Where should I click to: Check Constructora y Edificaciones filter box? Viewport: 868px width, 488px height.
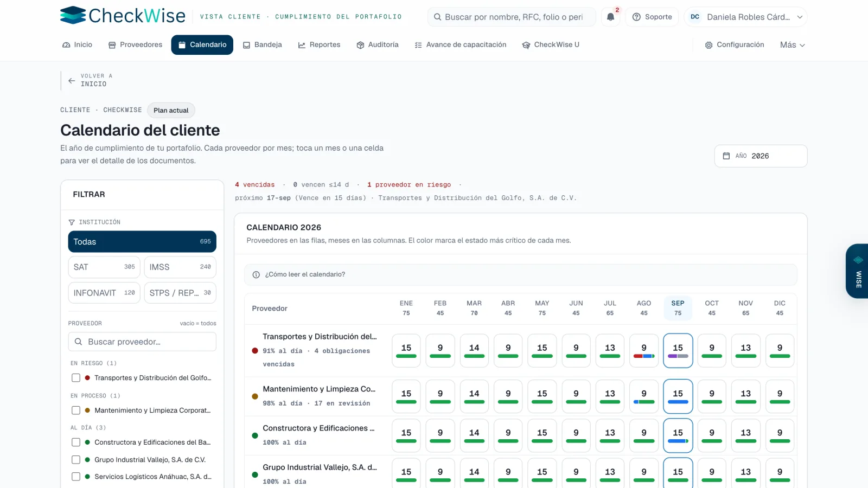(76, 442)
